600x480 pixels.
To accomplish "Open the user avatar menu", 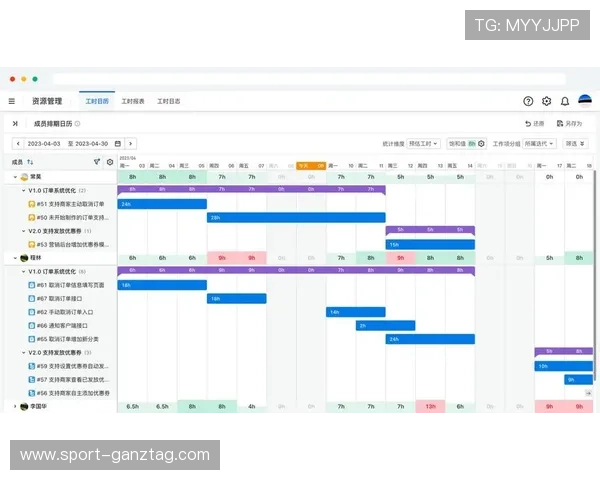I will pyautogui.click(x=585, y=101).
